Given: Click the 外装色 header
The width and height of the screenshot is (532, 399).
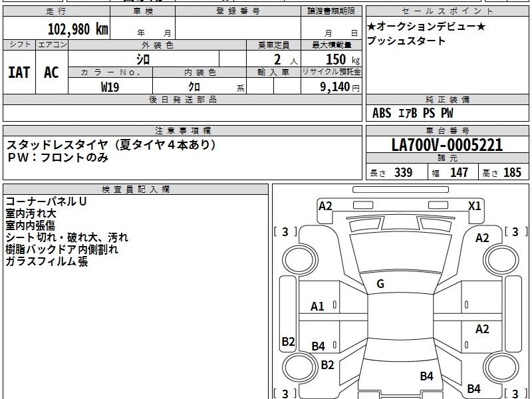Looking at the screenshot, I should coord(158,45).
